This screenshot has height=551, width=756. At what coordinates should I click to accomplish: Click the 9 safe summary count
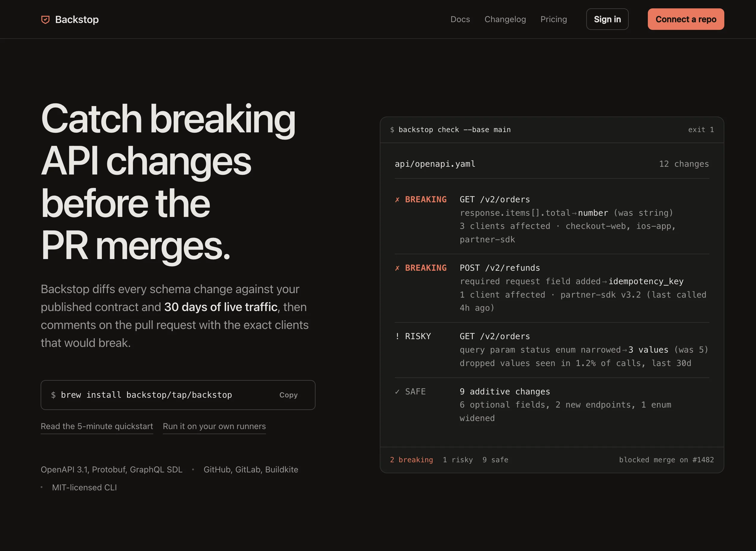pos(495,460)
